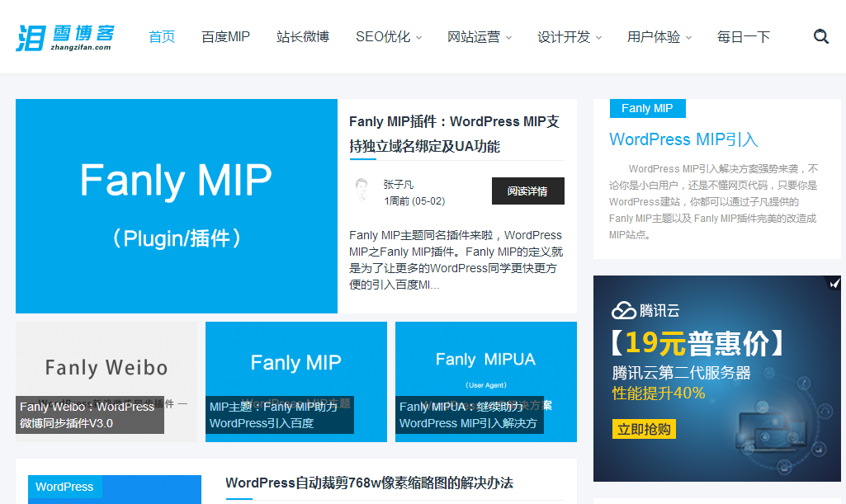Open the Fanly MIPUA thumbnail card
Viewport: 846px width, 504px height.
pos(486,382)
